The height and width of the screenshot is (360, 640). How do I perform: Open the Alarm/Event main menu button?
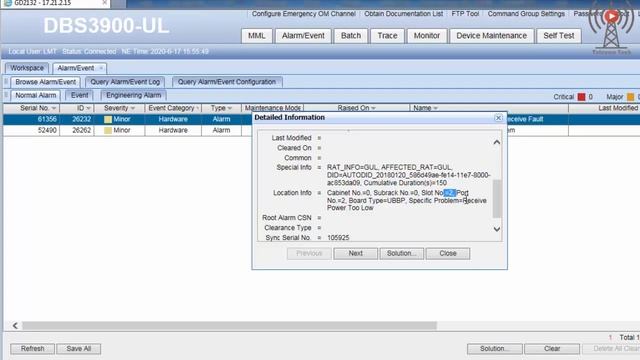coord(303,36)
